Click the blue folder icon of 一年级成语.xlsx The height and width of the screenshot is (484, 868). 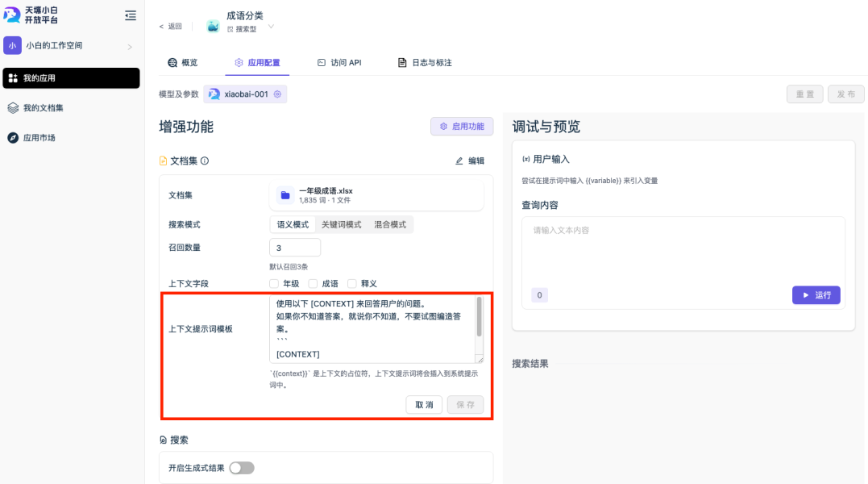[x=285, y=195]
